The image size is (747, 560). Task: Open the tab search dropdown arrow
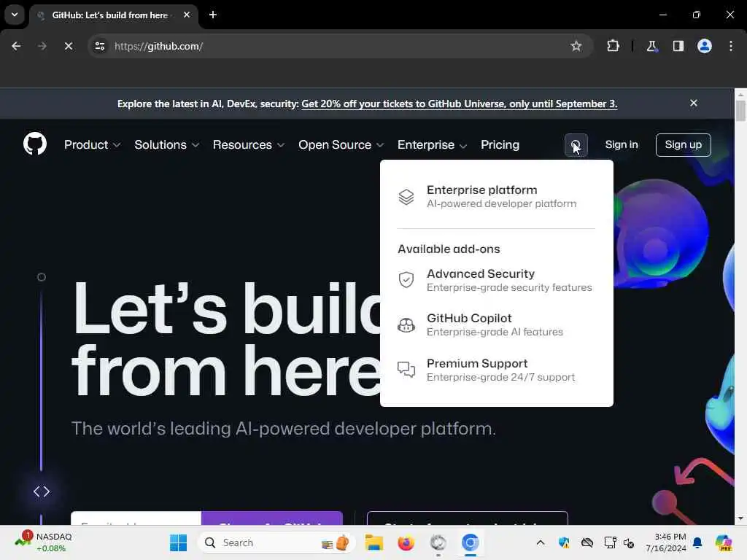click(15, 15)
